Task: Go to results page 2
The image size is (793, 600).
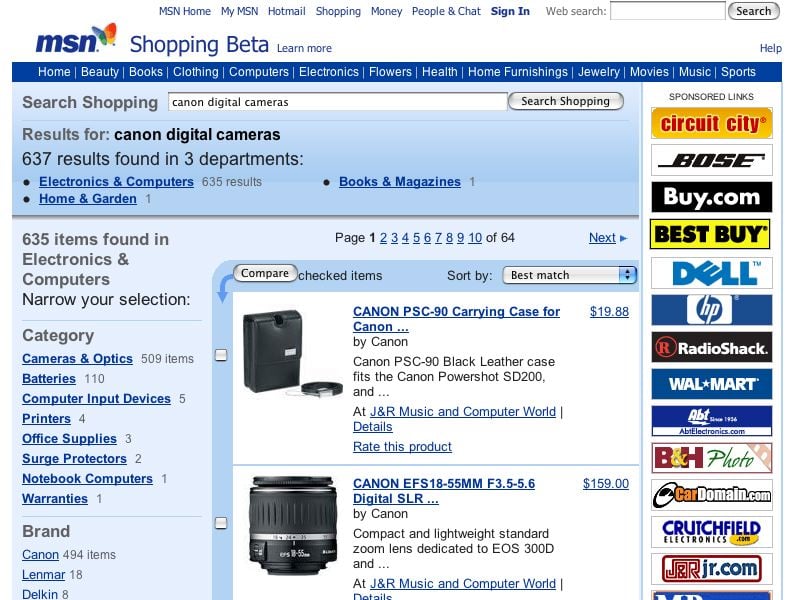Action: (383, 238)
